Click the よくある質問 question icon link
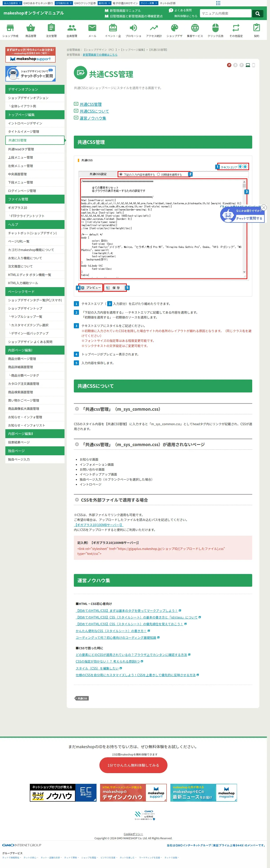 point(180,10)
